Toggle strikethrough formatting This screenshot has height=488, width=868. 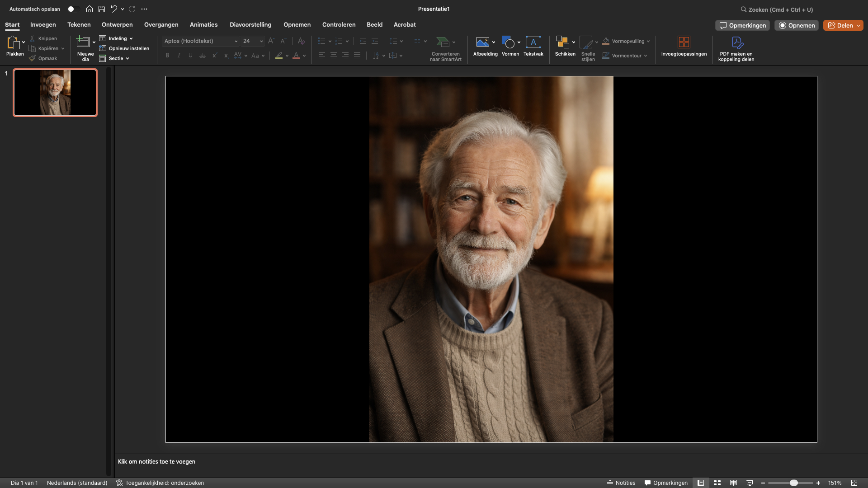coord(202,55)
